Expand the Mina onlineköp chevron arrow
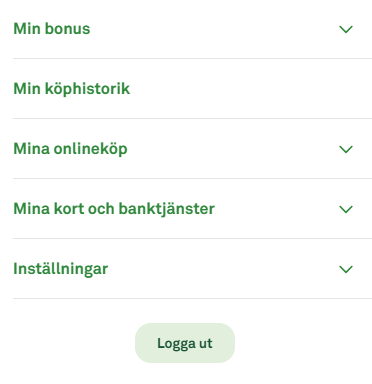Image resolution: width=372 pixels, height=384 pixels. coord(346,149)
